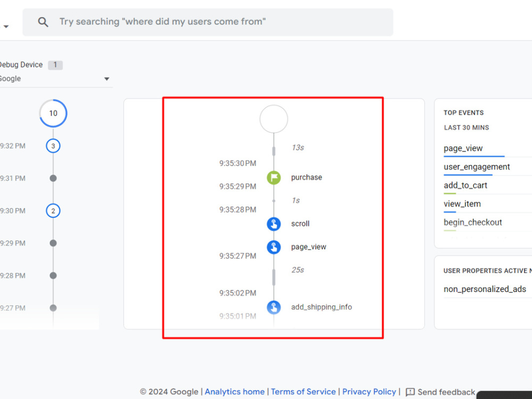Click the empty circle atop the event stream
The image size is (532, 399).
[x=273, y=119]
